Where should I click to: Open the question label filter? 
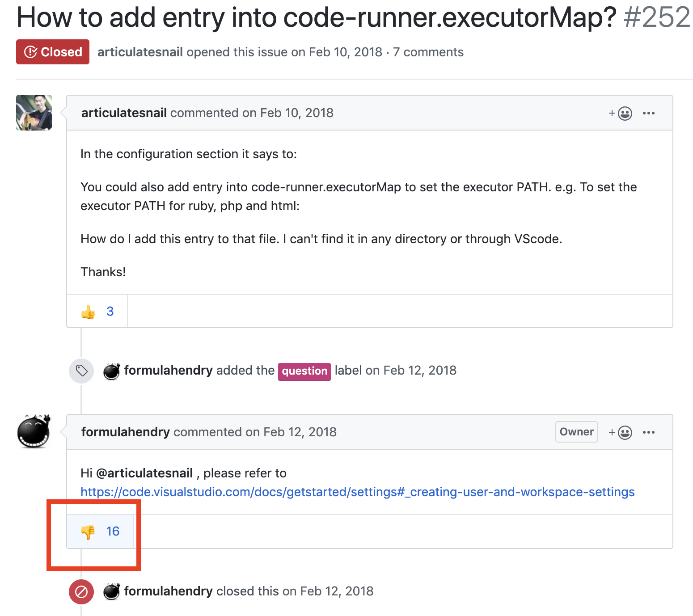[x=304, y=371]
